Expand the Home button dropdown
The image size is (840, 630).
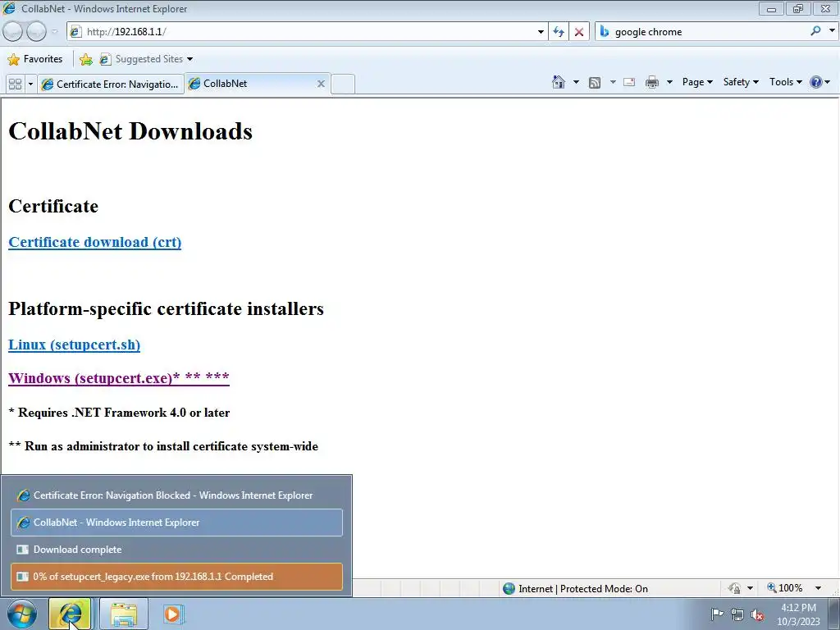point(576,82)
